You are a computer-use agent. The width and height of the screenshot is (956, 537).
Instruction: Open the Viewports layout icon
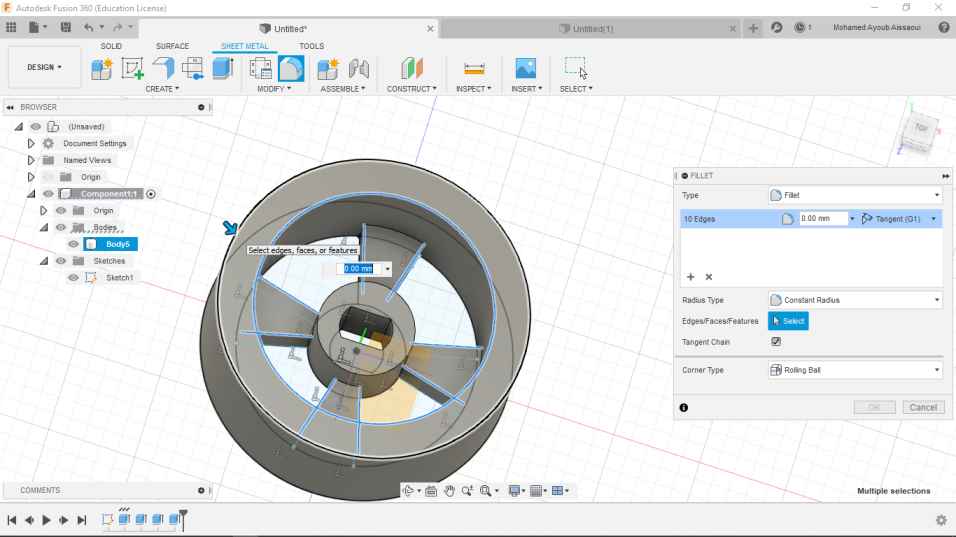pyautogui.click(x=557, y=491)
